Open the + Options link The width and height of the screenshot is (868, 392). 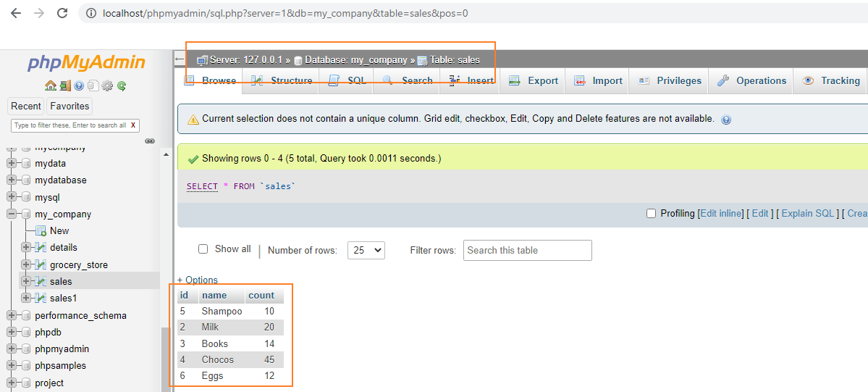(x=198, y=280)
